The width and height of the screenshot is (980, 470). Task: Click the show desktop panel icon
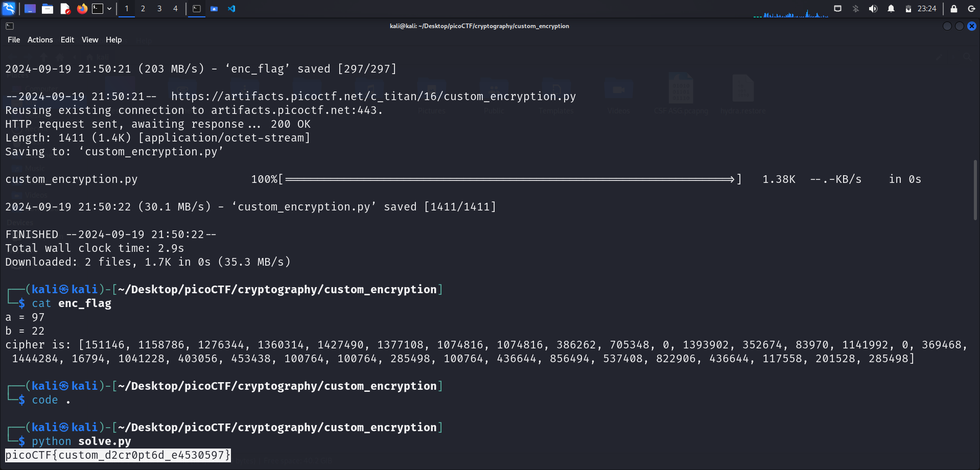pyautogui.click(x=30, y=9)
